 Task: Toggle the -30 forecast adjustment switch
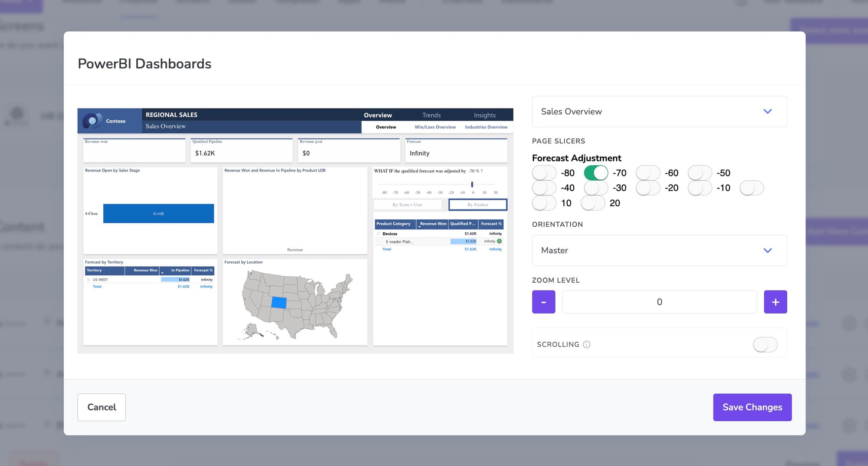click(x=596, y=188)
